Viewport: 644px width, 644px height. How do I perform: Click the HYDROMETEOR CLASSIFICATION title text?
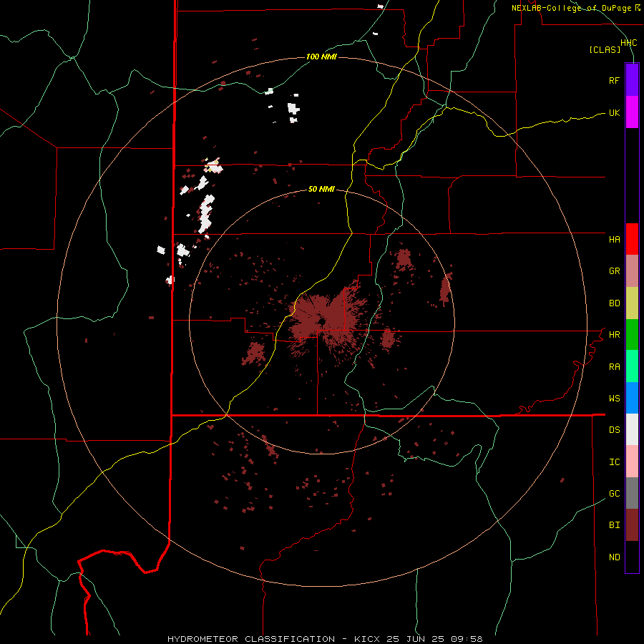pos(251,639)
